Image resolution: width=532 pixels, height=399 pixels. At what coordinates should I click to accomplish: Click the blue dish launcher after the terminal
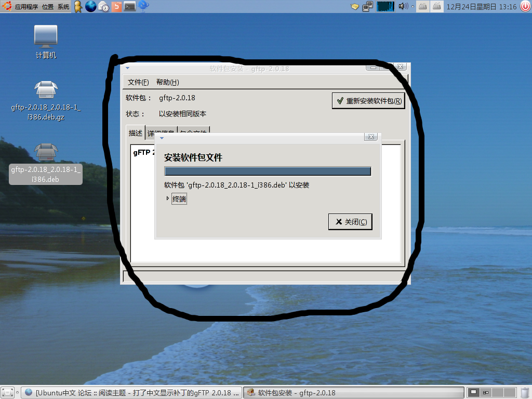tap(143, 6)
